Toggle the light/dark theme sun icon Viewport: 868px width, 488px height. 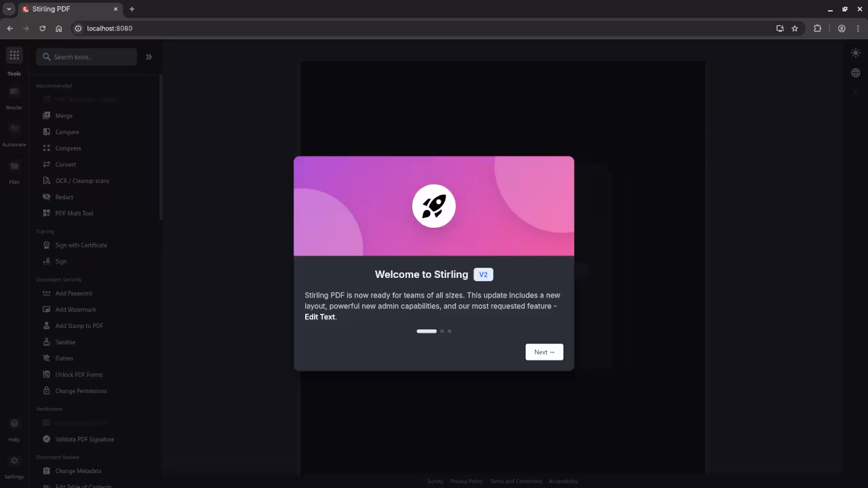pos(855,53)
